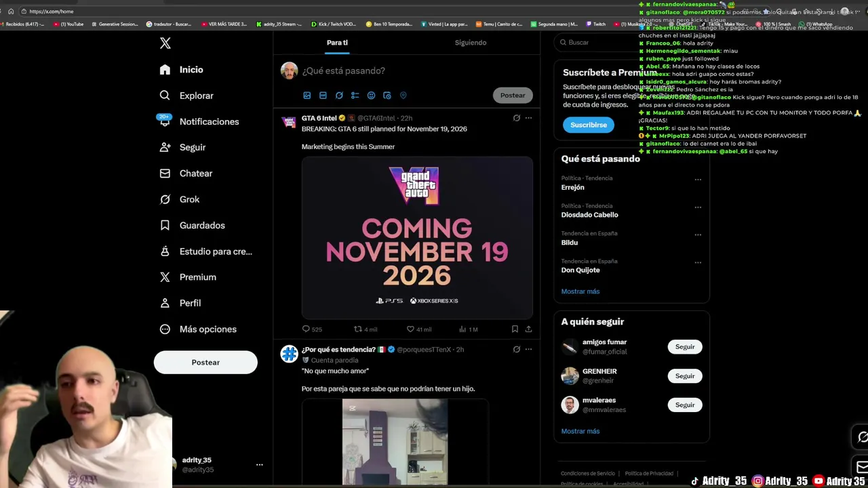Image resolution: width=868 pixels, height=488 pixels.
Task: Show more accounts under A quién seguir
Action: point(580,431)
